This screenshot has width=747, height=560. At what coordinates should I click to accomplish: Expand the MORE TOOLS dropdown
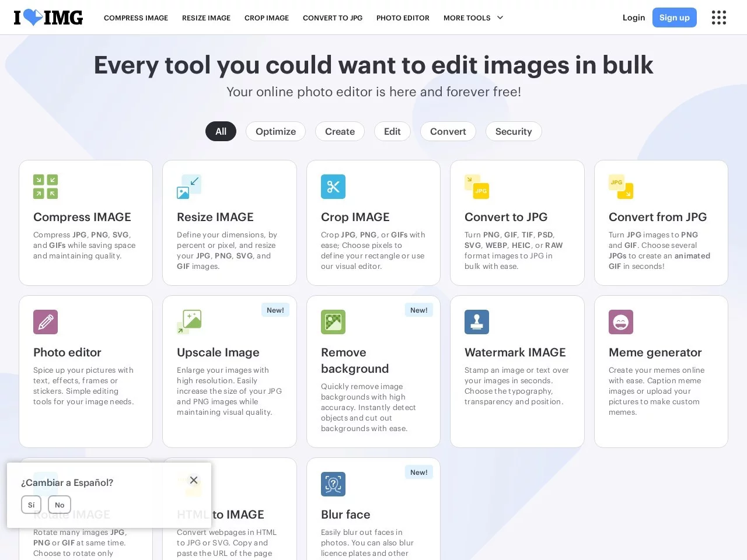pos(473,18)
